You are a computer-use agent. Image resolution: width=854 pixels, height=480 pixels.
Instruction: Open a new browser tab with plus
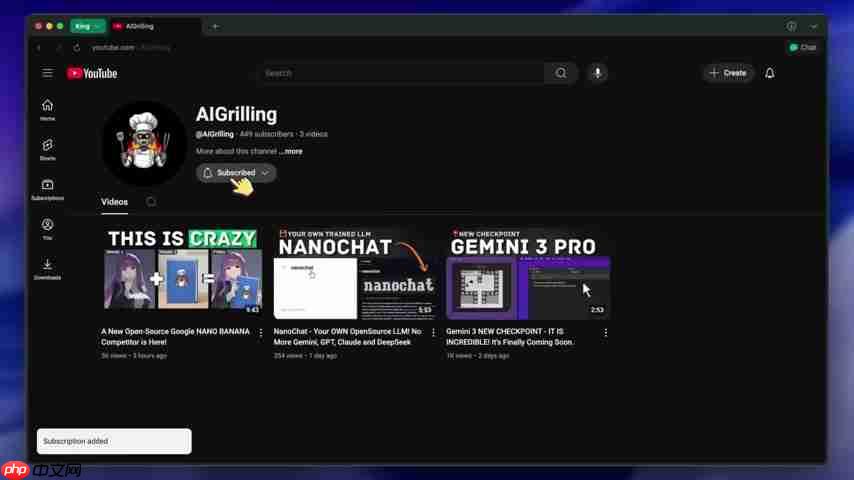point(216,26)
